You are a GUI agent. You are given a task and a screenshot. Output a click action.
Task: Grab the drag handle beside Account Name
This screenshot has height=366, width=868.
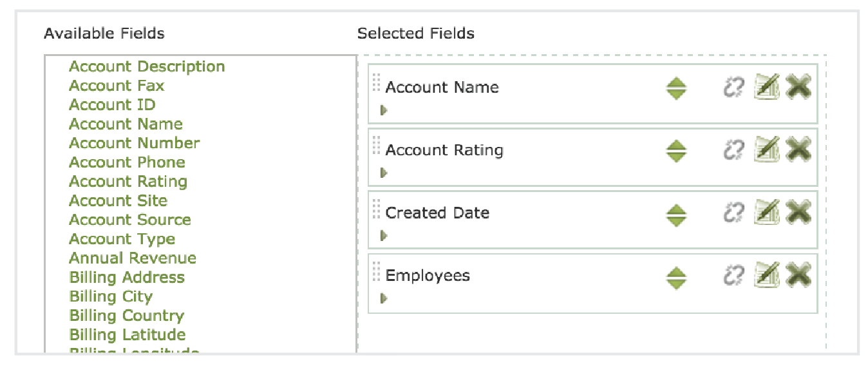click(377, 83)
